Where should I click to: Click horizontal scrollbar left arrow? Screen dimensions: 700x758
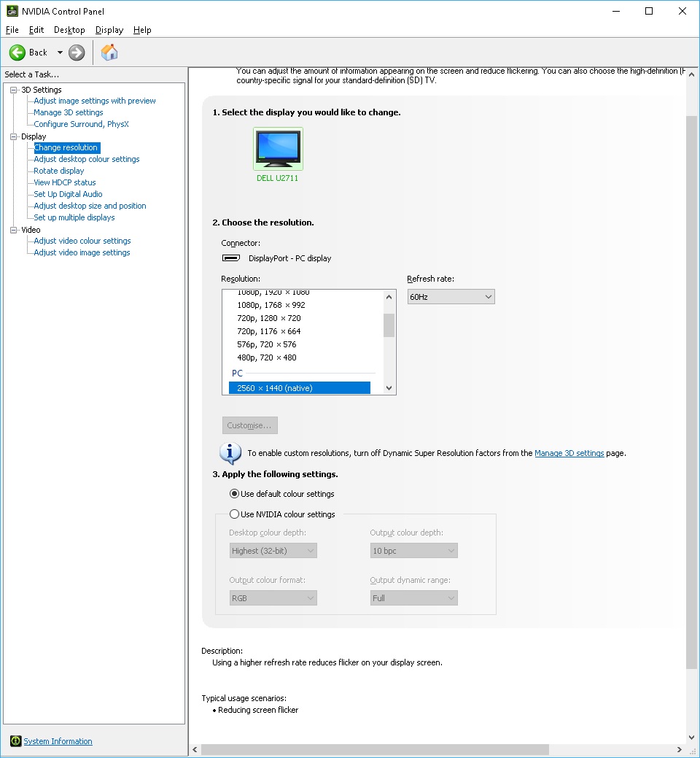195,750
